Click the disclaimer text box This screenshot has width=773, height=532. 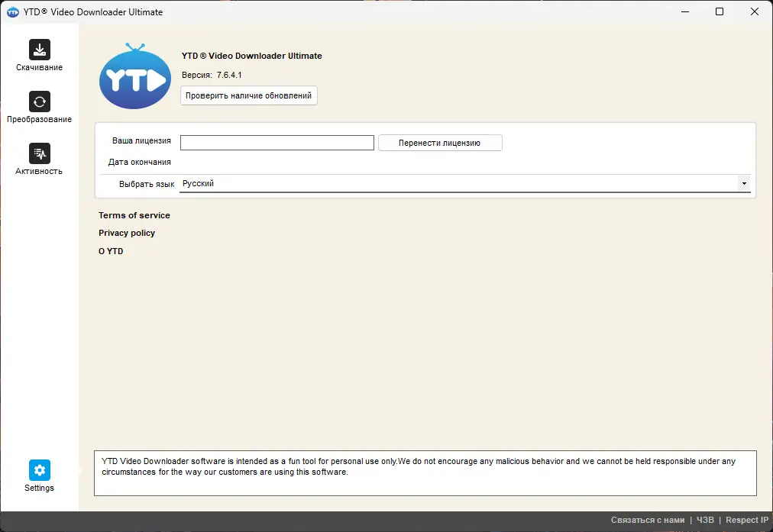[425, 473]
